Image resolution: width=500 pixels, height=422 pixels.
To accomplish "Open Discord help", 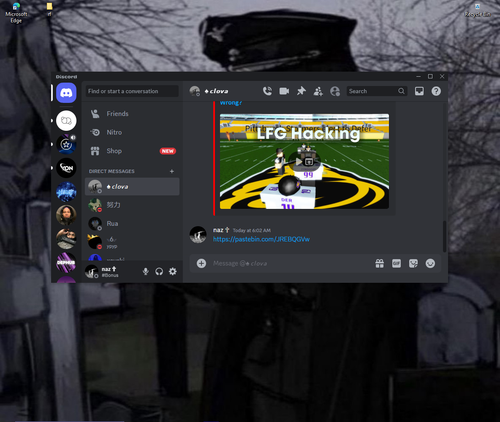I will point(436,91).
